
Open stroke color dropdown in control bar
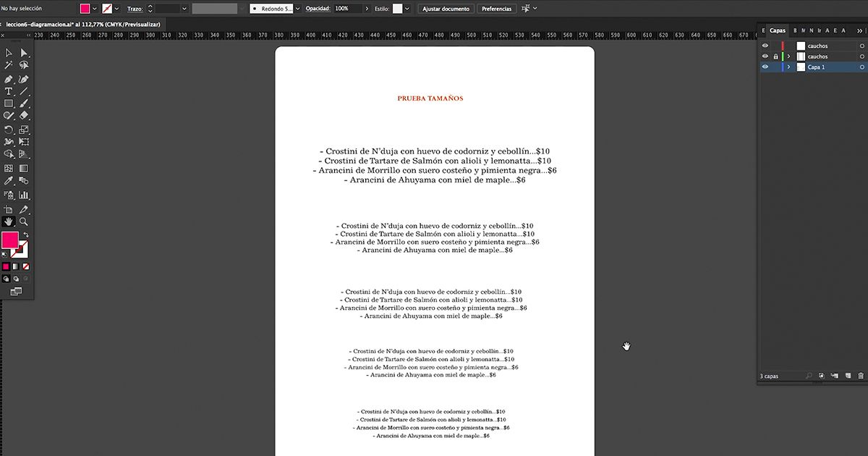tap(116, 9)
